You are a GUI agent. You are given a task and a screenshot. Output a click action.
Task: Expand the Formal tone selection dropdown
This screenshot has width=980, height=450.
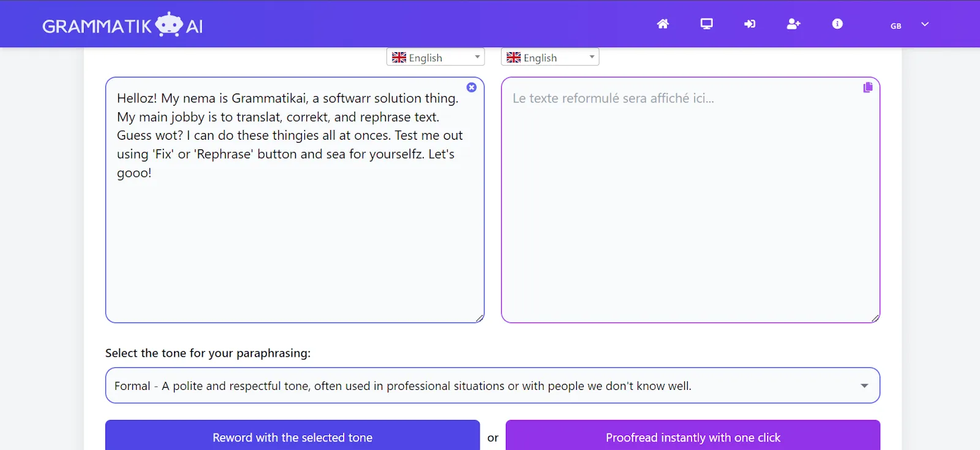pos(492,386)
